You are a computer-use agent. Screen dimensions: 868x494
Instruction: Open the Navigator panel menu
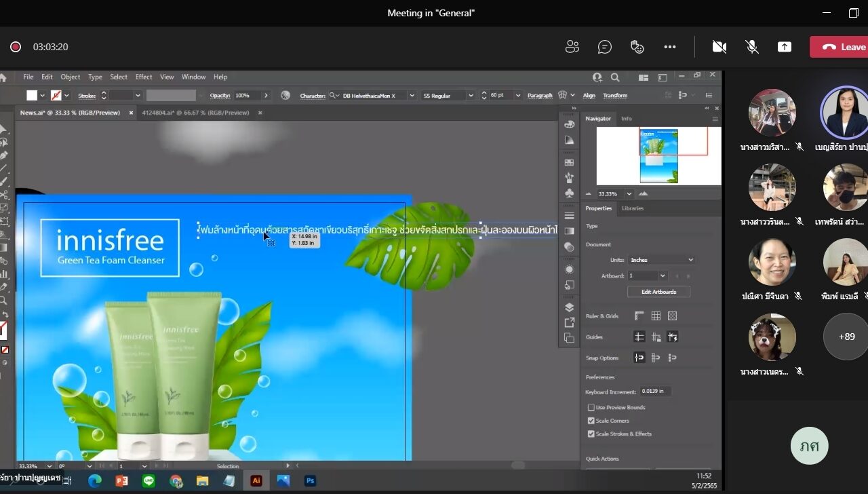coord(715,119)
